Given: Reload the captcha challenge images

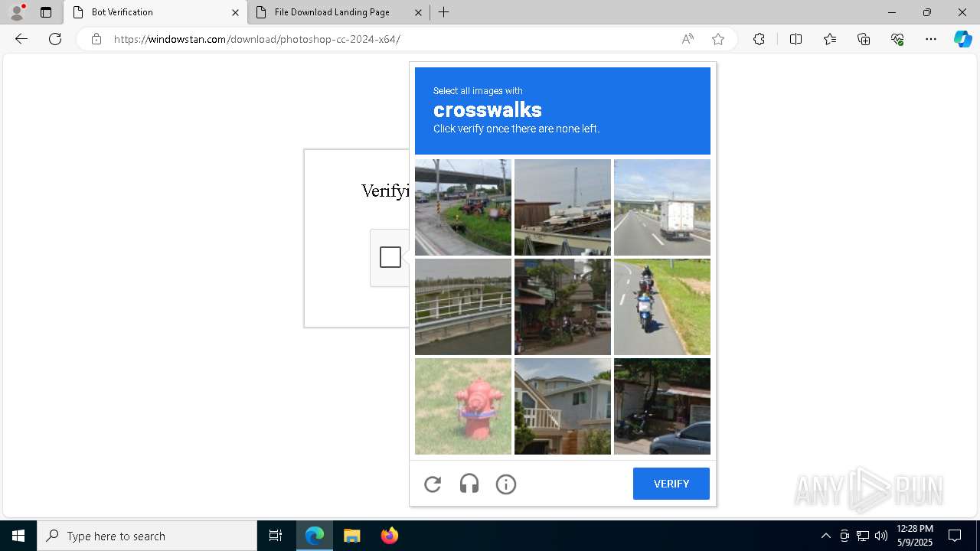Looking at the screenshot, I should tap(433, 484).
